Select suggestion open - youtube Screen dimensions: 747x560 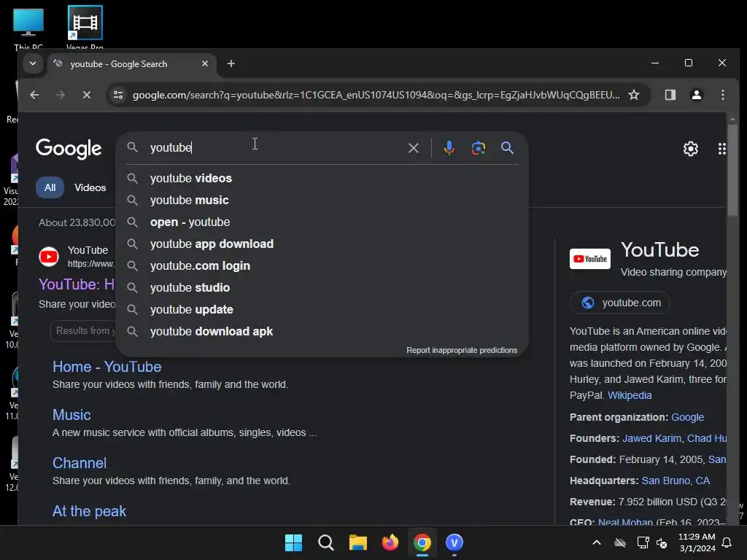click(322, 222)
